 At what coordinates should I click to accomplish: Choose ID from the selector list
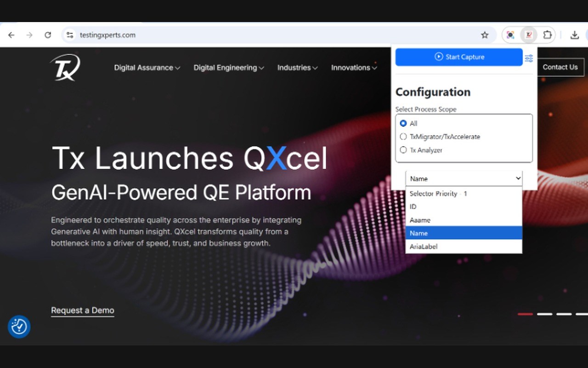tap(464, 207)
